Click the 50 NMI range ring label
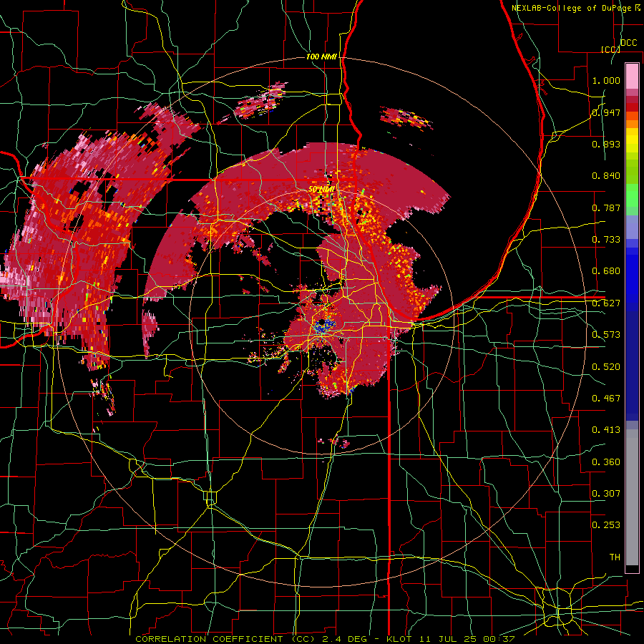The image size is (644, 644). tap(321, 190)
